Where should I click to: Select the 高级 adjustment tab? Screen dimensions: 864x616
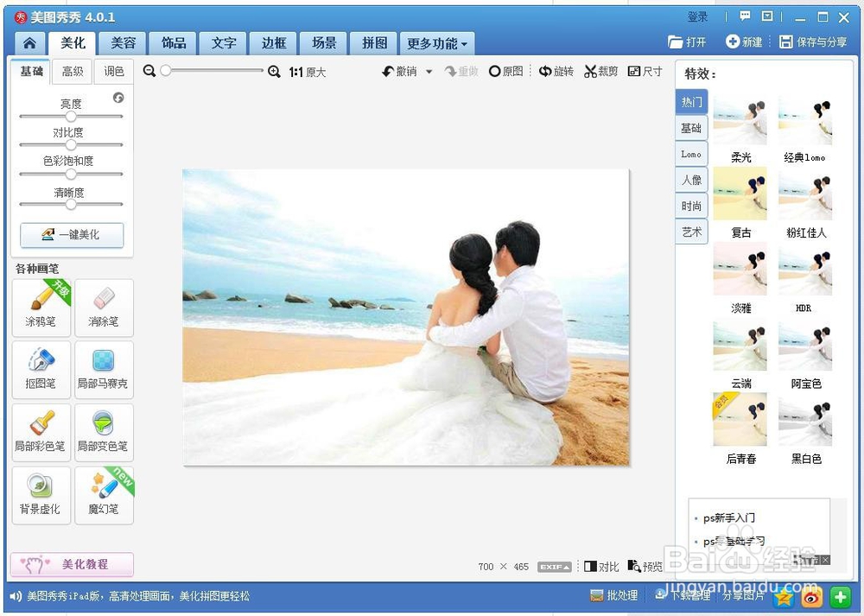point(73,72)
